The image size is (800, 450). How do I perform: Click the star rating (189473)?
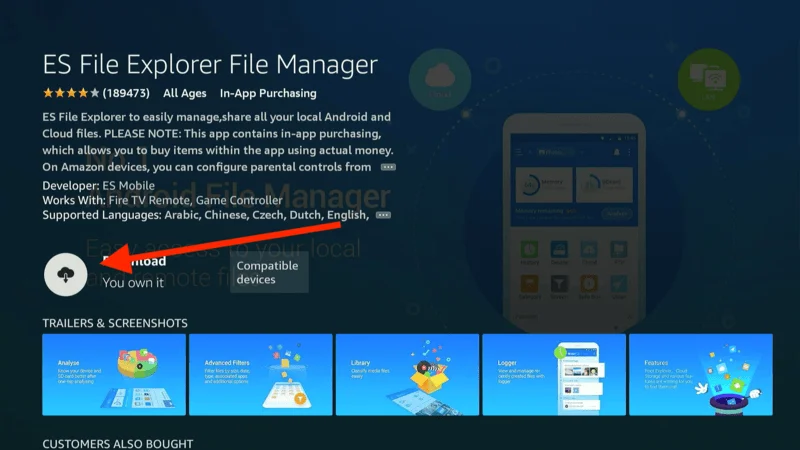click(96, 93)
